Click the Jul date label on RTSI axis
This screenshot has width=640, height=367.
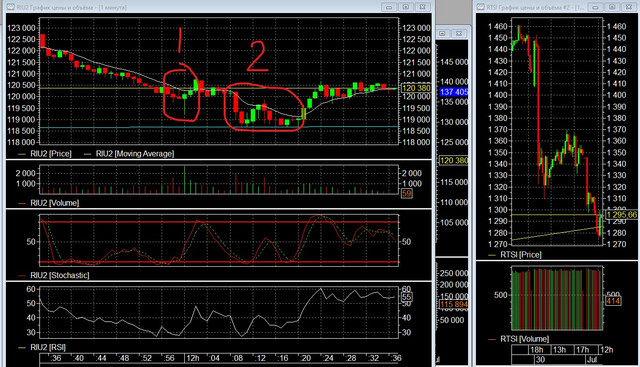pos(592,360)
